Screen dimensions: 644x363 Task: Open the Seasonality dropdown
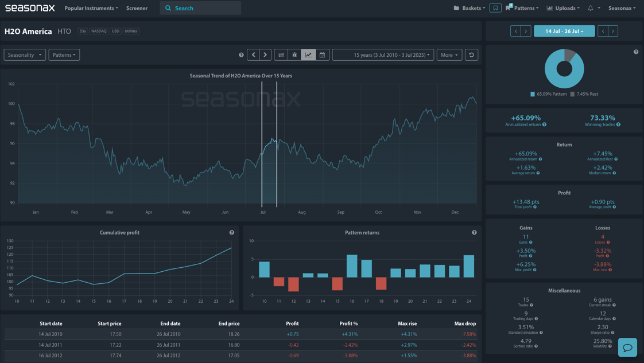(25, 55)
